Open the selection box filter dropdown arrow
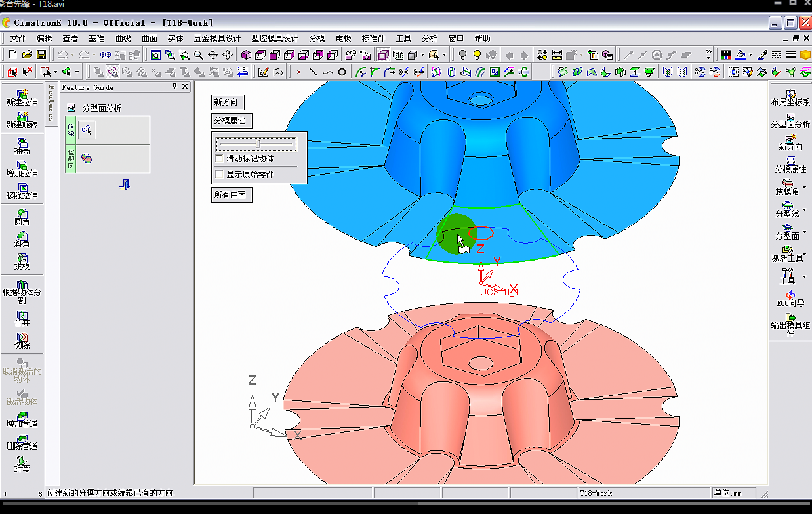 tap(55, 72)
